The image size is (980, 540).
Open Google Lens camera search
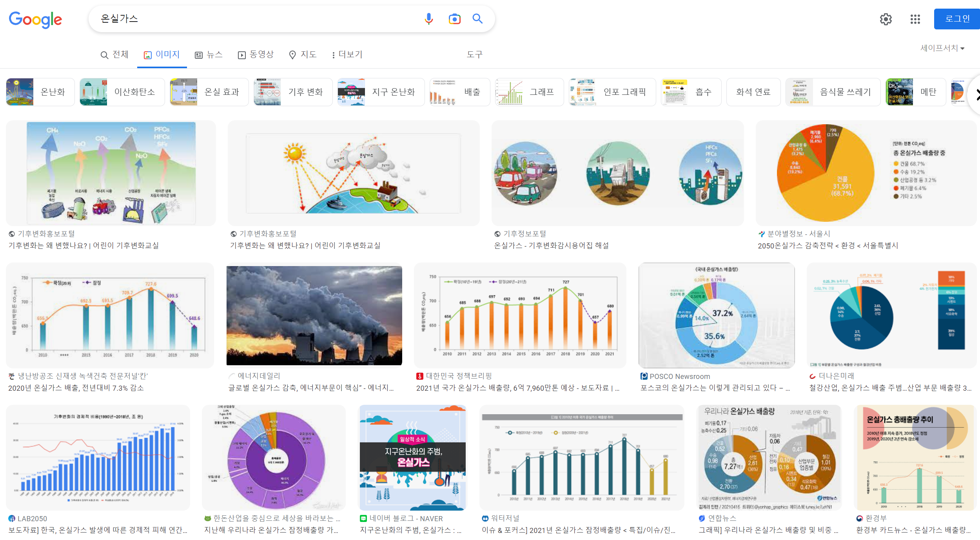[454, 19]
